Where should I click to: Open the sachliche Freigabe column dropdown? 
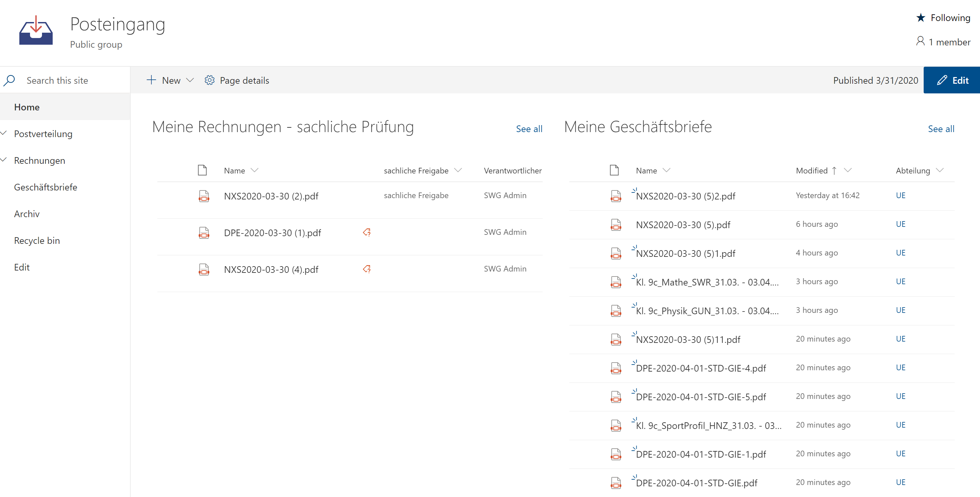point(458,170)
